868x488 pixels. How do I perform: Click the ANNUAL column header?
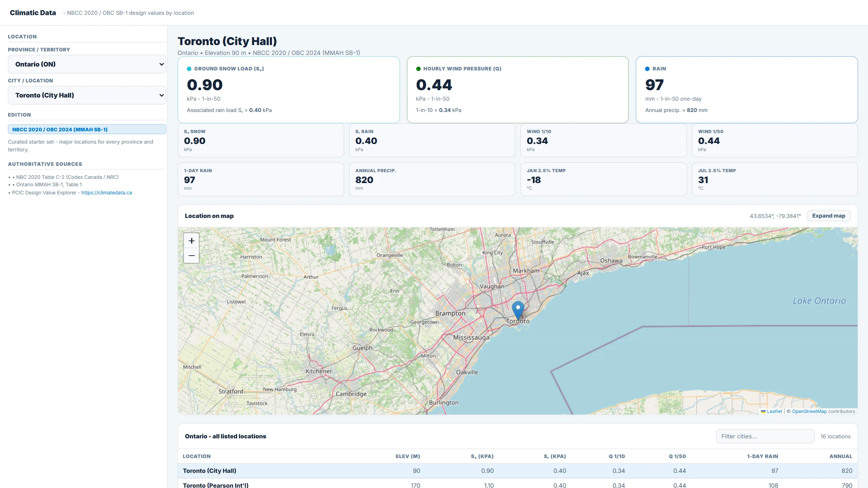[x=841, y=456]
